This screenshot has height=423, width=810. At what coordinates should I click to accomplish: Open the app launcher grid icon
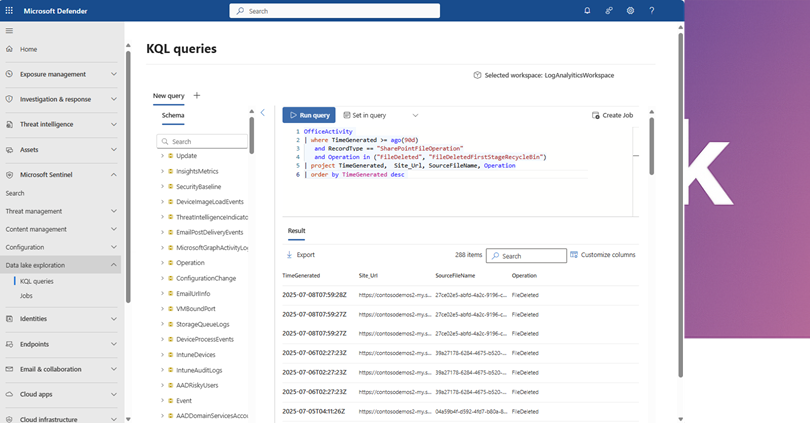tap(9, 10)
